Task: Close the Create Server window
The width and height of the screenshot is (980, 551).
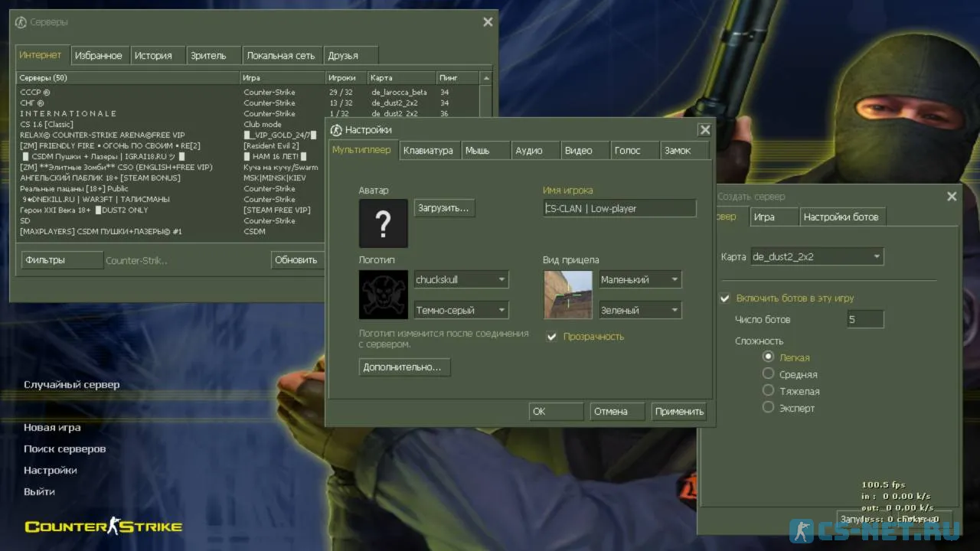Action: (x=952, y=197)
